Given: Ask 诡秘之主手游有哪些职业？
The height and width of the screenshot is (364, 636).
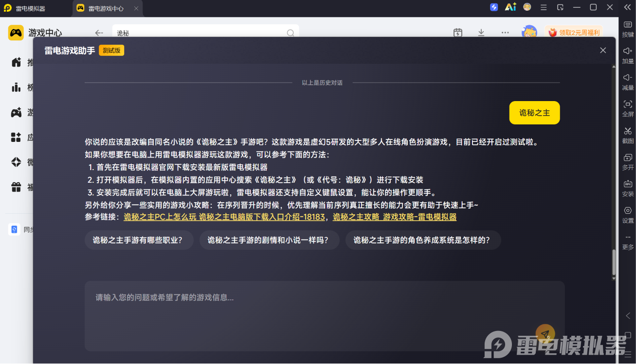Looking at the screenshot, I should point(139,240).
